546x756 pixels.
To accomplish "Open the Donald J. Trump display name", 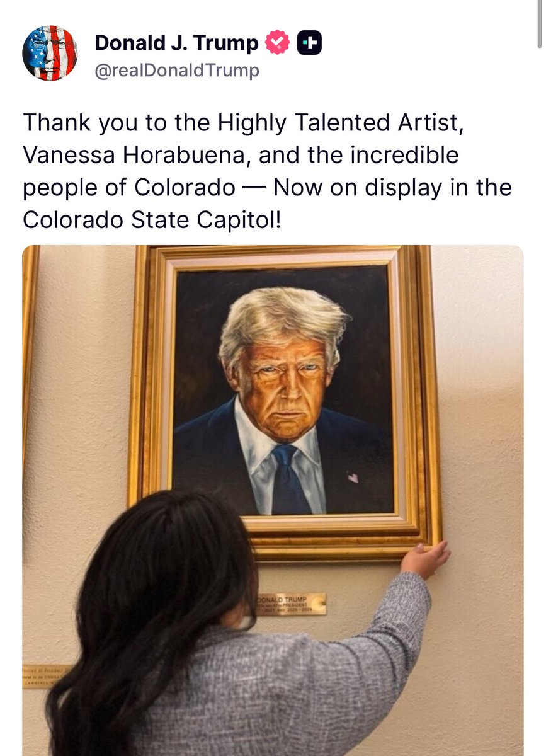I will [176, 43].
